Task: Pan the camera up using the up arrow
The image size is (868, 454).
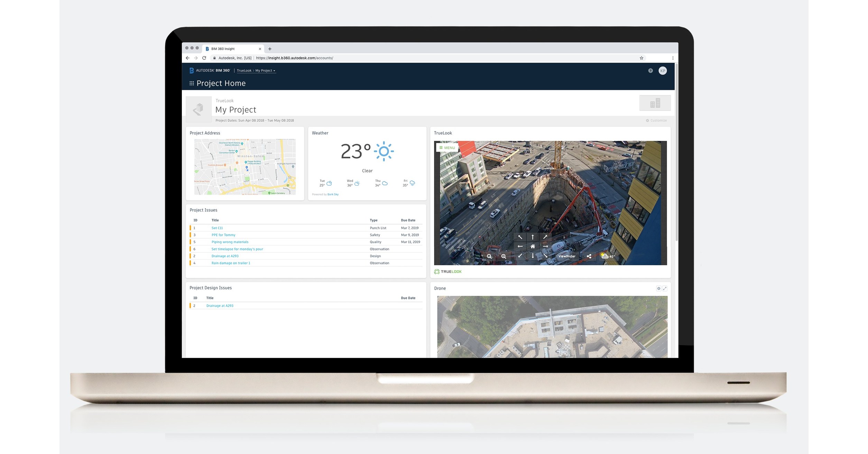Action: click(x=533, y=237)
